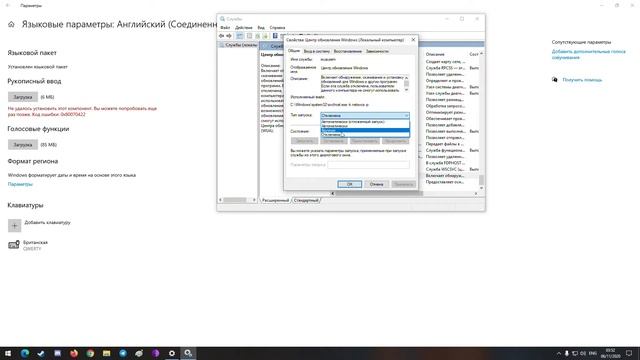Click Back arrow in Services toolbar
Screen dimensions: 640x360
tap(222, 36)
